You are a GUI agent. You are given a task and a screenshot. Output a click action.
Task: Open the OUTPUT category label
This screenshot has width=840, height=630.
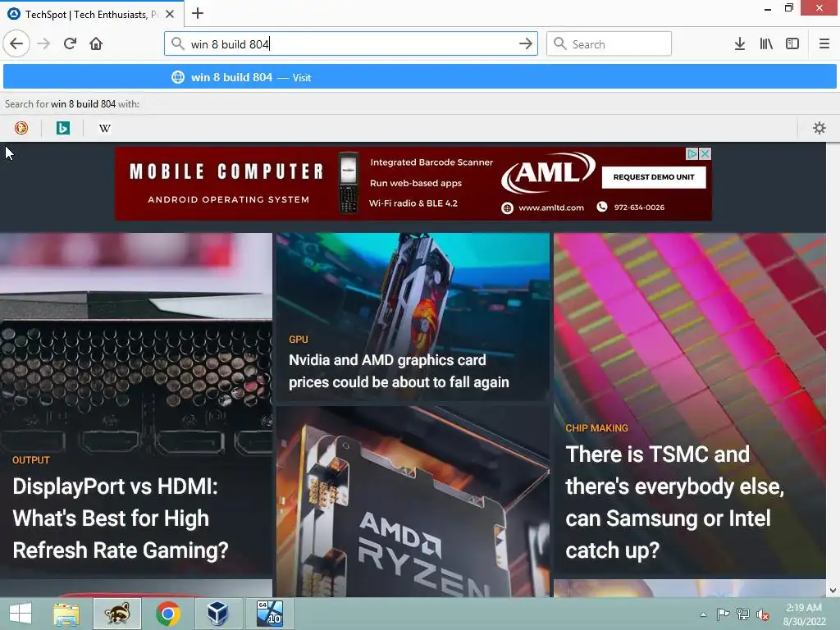pyautogui.click(x=30, y=460)
